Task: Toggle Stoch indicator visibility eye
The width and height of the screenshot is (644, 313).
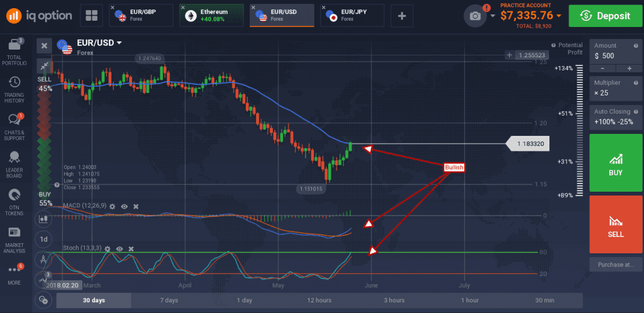Action: click(x=119, y=249)
